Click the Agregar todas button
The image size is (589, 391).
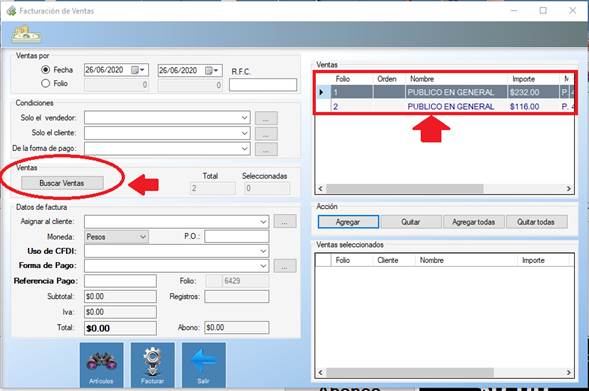coord(473,222)
